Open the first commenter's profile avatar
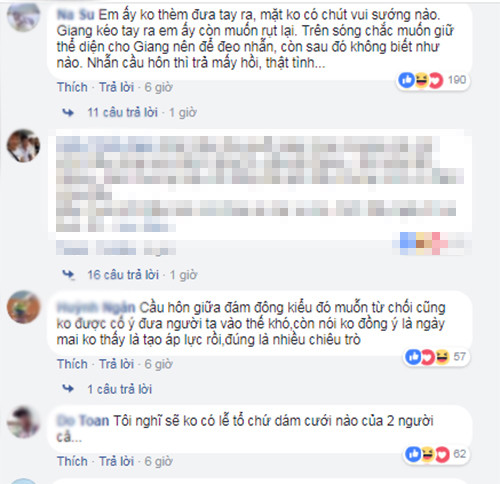500x484 pixels. pyautogui.click(x=23, y=16)
